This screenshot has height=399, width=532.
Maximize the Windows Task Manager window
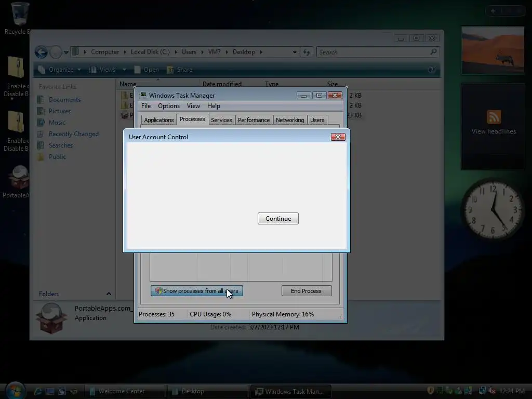[x=319, y=96]
